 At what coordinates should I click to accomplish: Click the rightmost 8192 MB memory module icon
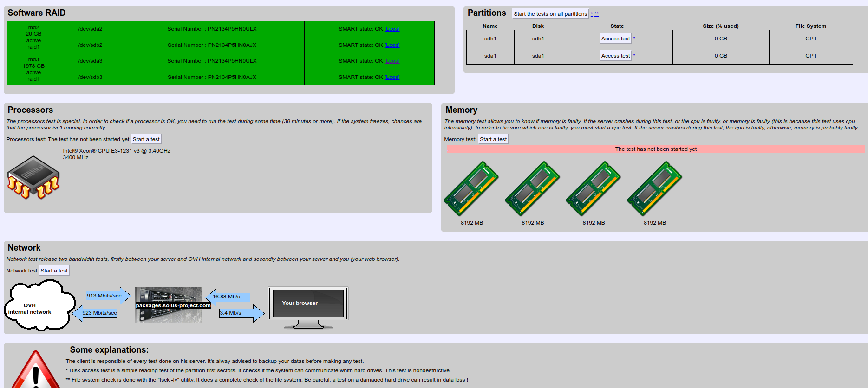click(654, 188)
